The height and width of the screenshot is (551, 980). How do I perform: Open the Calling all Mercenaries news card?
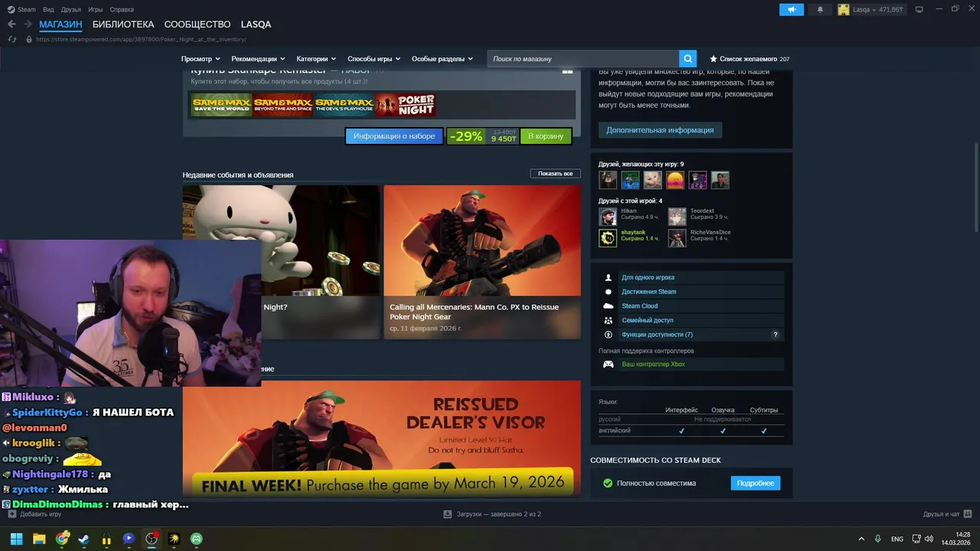click(482, 262)
